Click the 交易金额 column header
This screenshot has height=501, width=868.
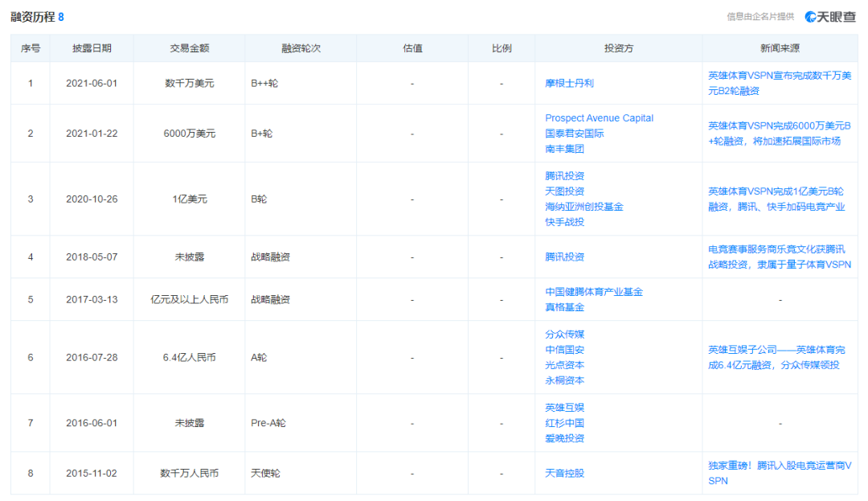(190, 48)
